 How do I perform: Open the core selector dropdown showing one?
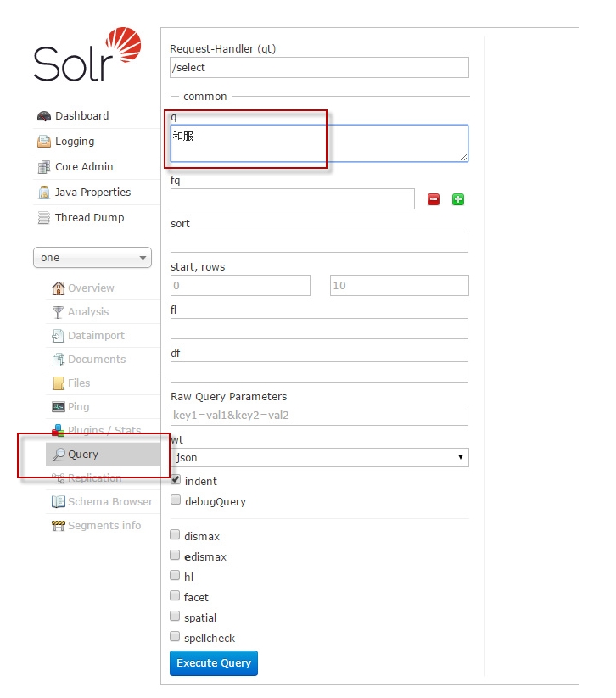point(92,258)
